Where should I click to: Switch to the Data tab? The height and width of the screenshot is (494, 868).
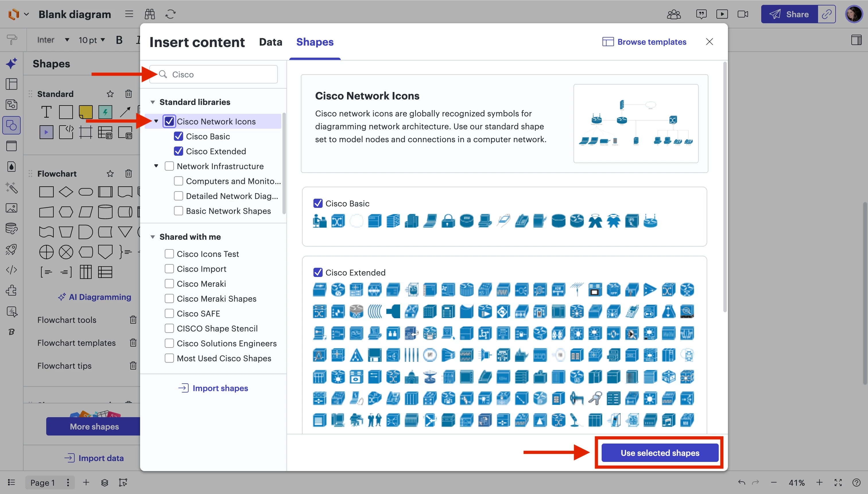pyautogui.click(x=270, y=42)
